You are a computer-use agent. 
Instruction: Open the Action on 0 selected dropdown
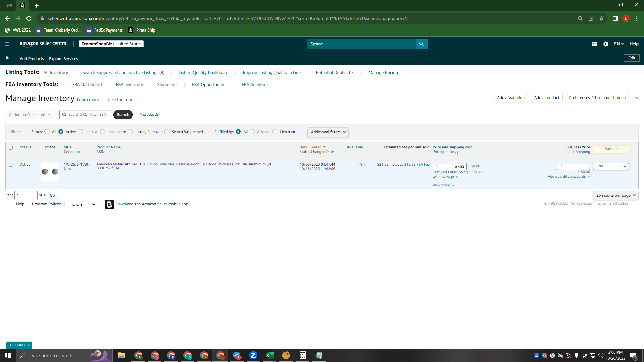point(30,115)
